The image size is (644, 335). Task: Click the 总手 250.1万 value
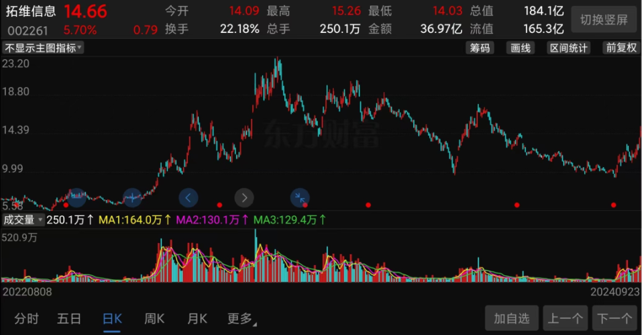pyautogui.click(x=340, y=29)
